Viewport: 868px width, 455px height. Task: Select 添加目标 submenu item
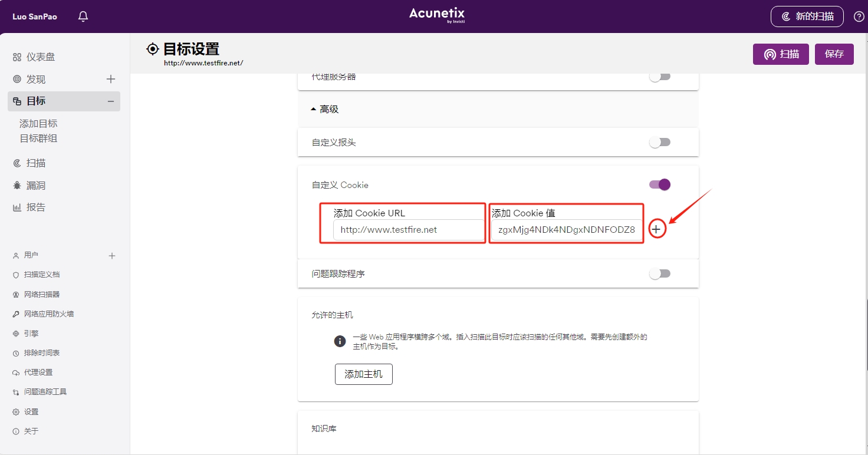coord(38,124)
